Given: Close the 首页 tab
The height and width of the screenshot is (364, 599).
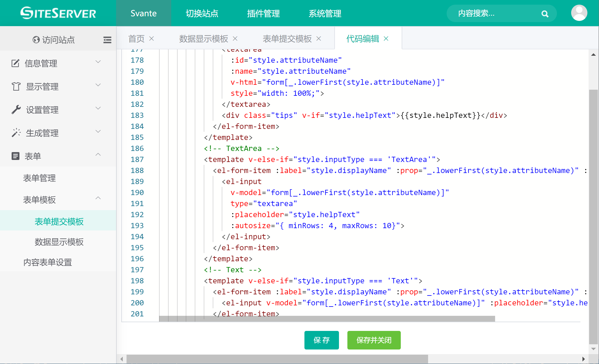Looking at the screenshot, I should pyautogui.click(x=151, y=38).
